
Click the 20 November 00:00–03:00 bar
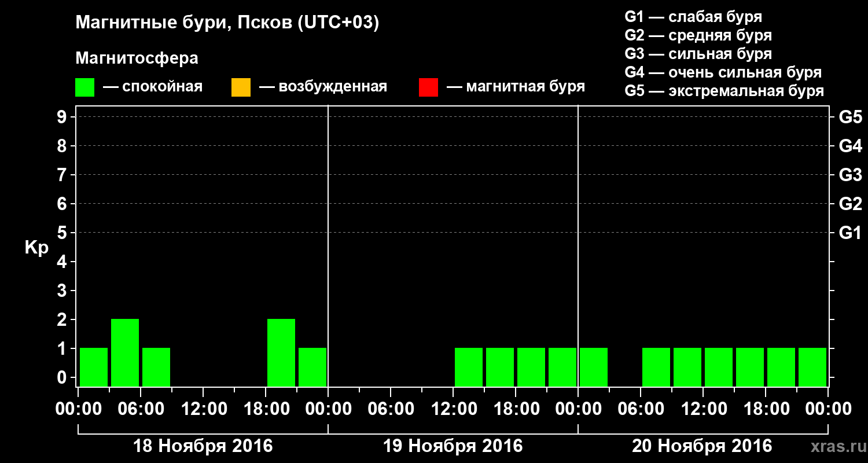[594, 367]
